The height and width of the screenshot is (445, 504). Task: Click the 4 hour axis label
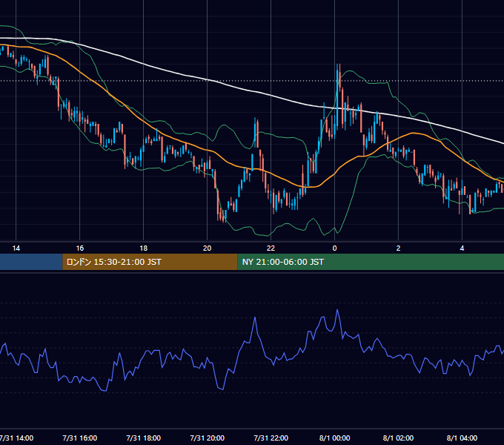pos(462,248)
